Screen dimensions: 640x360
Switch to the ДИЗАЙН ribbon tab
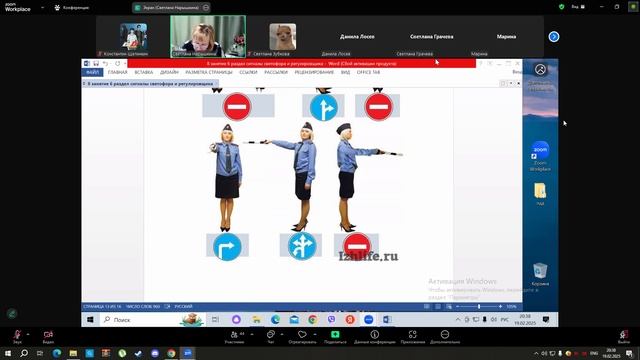tap(169, 72)
